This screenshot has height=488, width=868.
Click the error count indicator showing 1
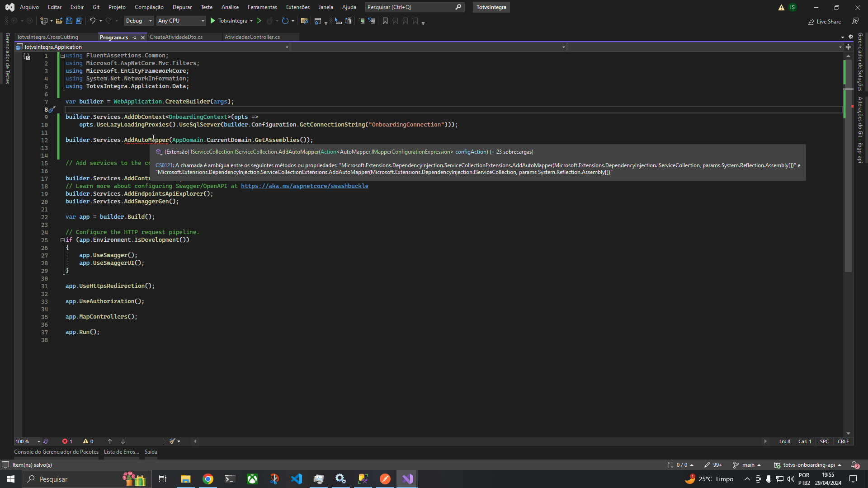click(67, 441)
